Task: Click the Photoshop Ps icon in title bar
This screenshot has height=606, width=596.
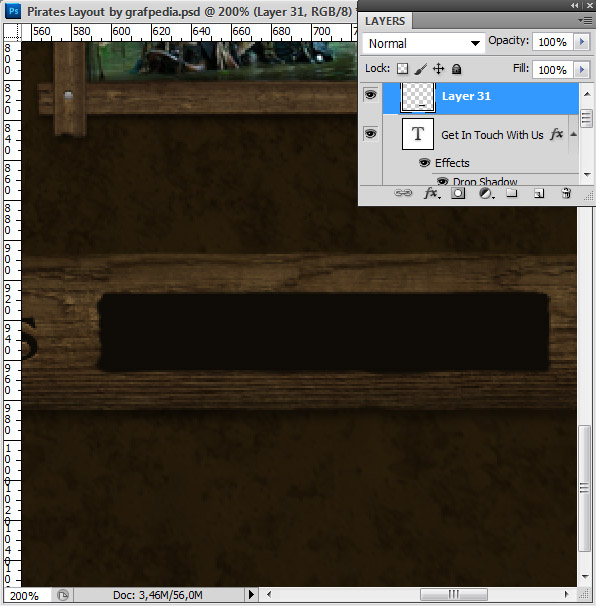Action: (14, 11)
